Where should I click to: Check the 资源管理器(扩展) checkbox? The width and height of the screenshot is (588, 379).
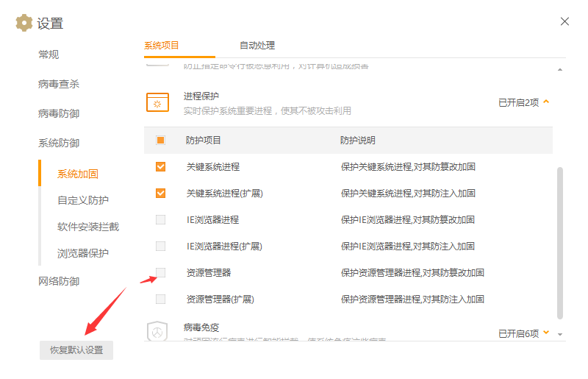[160, 299]
